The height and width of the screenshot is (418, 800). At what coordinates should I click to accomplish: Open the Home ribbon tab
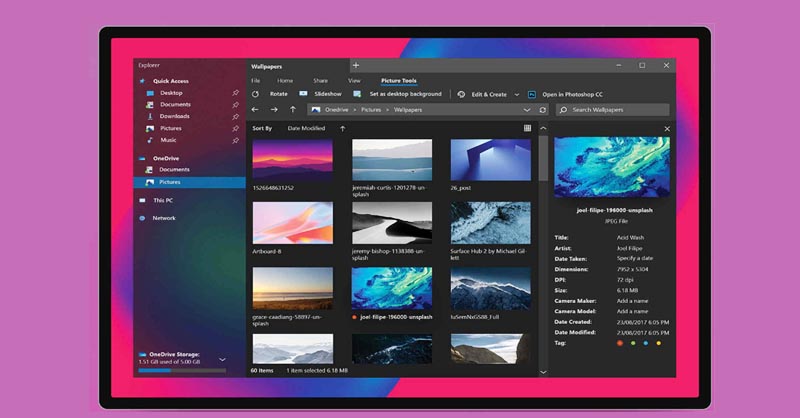click(x=285, y=81)
